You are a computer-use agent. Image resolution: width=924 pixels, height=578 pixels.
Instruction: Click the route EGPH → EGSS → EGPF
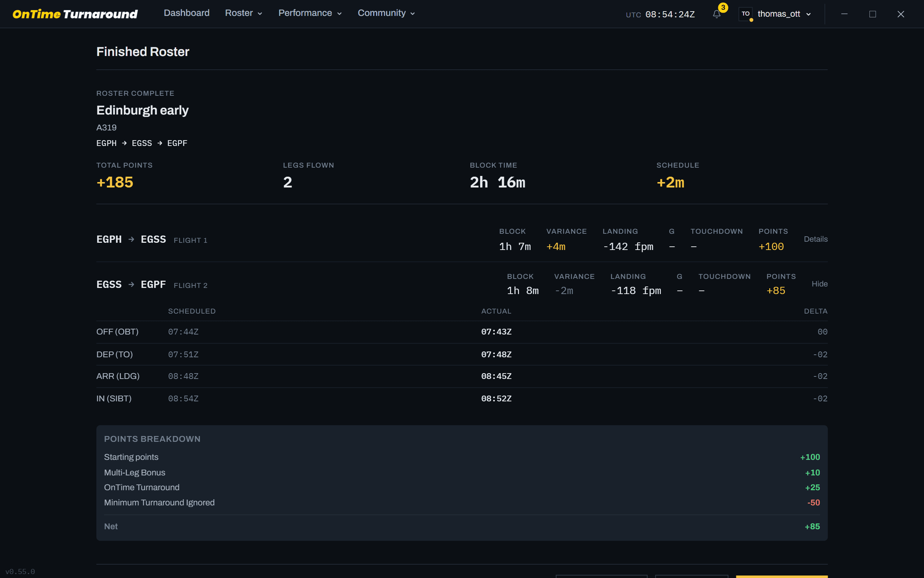tap(141, 143)
